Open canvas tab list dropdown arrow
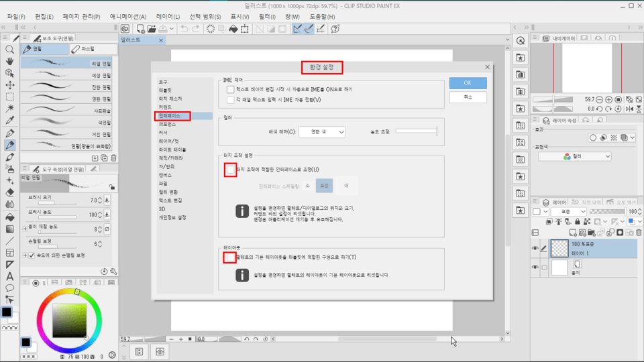Screen dimensions: 644x362 508,40
